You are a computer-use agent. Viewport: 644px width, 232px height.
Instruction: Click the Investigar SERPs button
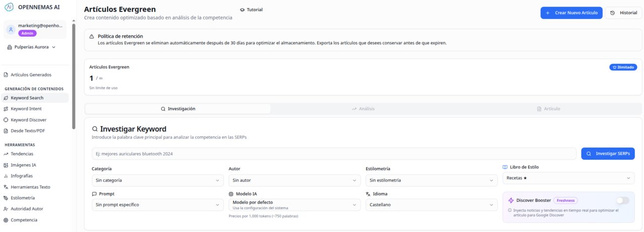click(x=608, y=153)
